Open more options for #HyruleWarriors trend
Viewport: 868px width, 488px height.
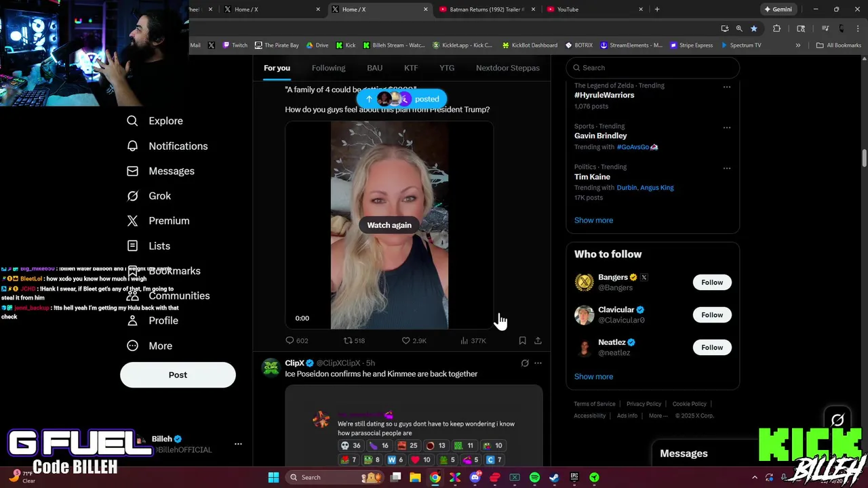pos(727,87)
